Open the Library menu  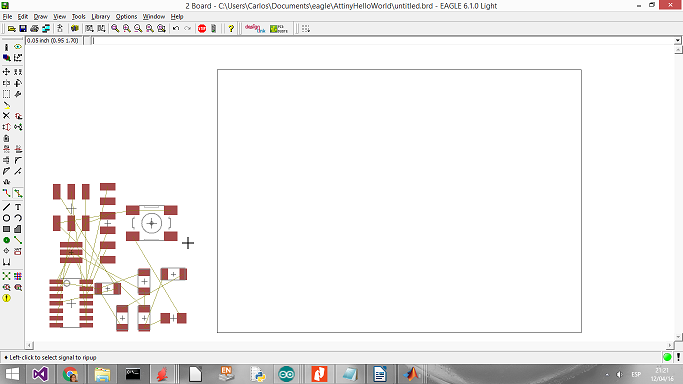(x=100, y=17)
